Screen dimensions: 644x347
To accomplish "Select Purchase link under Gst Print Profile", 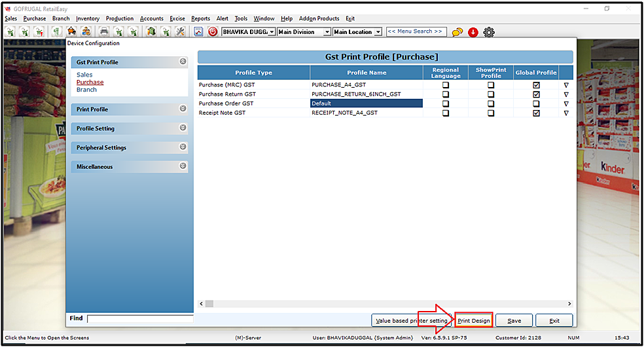I will click(x=90, y=82).
